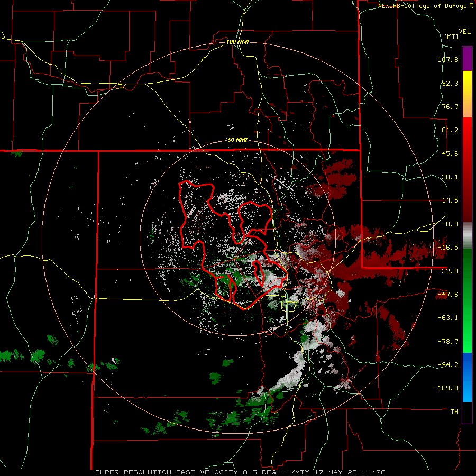476x476 pixels.
Task: Click the -94.2 velocity scale value
Action: click(448, 364)
